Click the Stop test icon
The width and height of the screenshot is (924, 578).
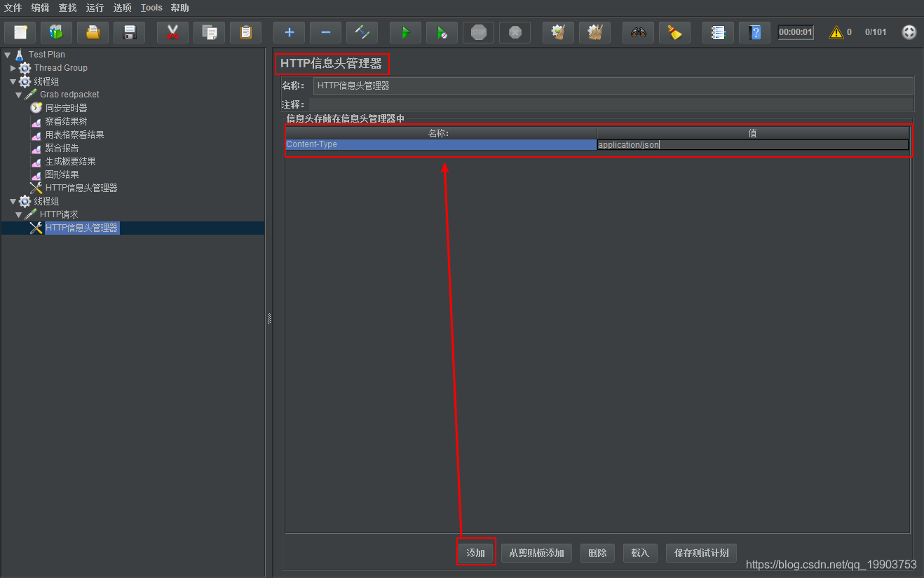click(x=478, y=32)
